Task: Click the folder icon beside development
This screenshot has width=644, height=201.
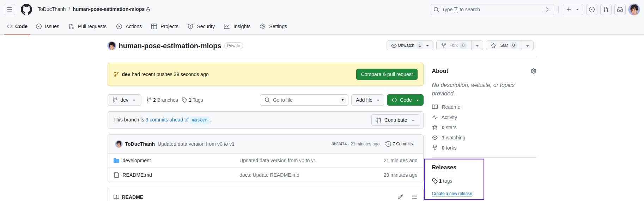Action: coord(116,161)
